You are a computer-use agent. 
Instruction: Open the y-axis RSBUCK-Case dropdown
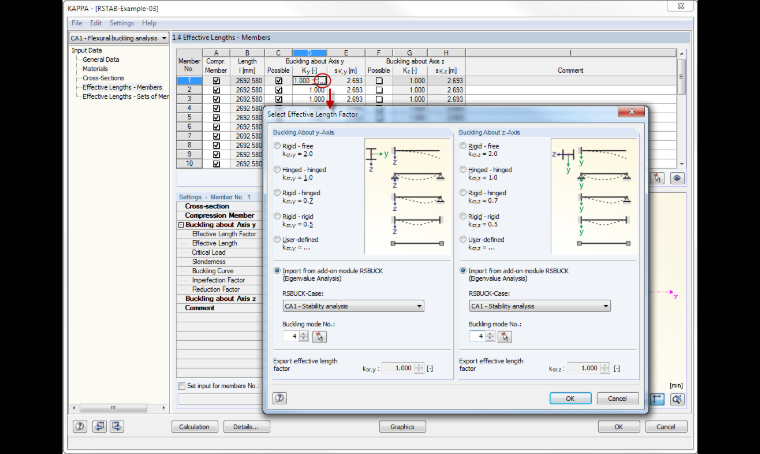[353, 306]
